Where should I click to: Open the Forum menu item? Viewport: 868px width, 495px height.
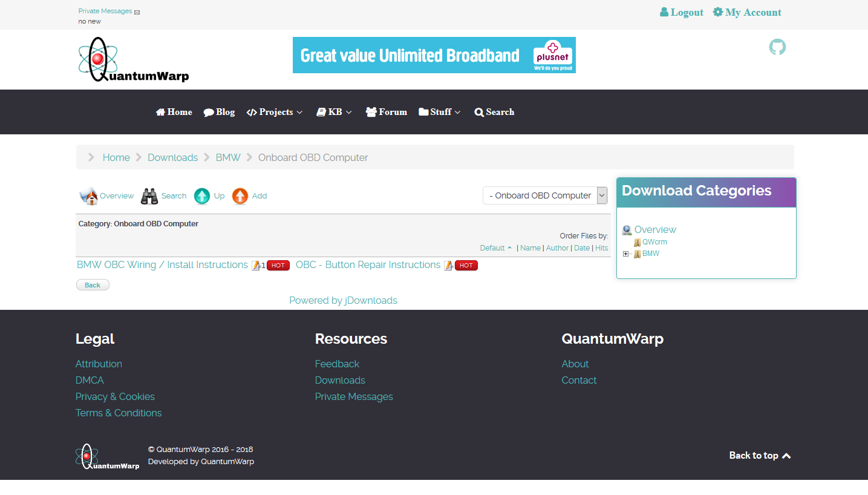(x=386, y=112)
